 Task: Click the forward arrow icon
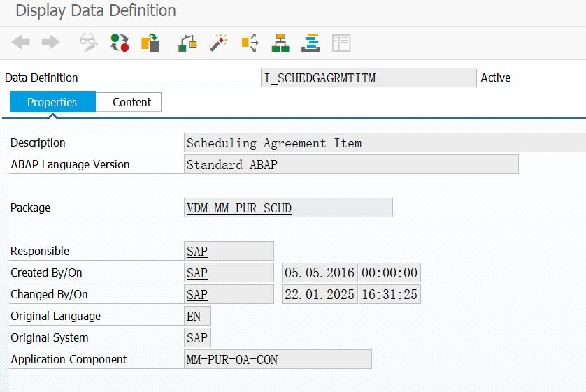coord(51,42)
